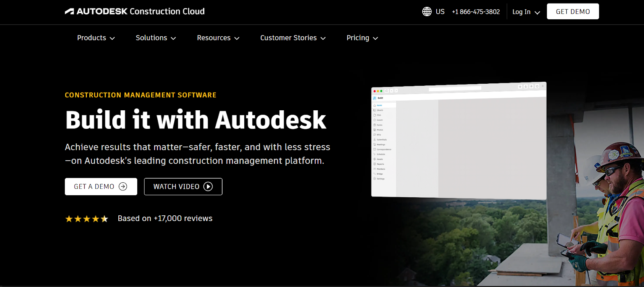Click the Autodesk Construction Cloud logo
The height and width of the screenshot is (287, 644).
[134, 11]
